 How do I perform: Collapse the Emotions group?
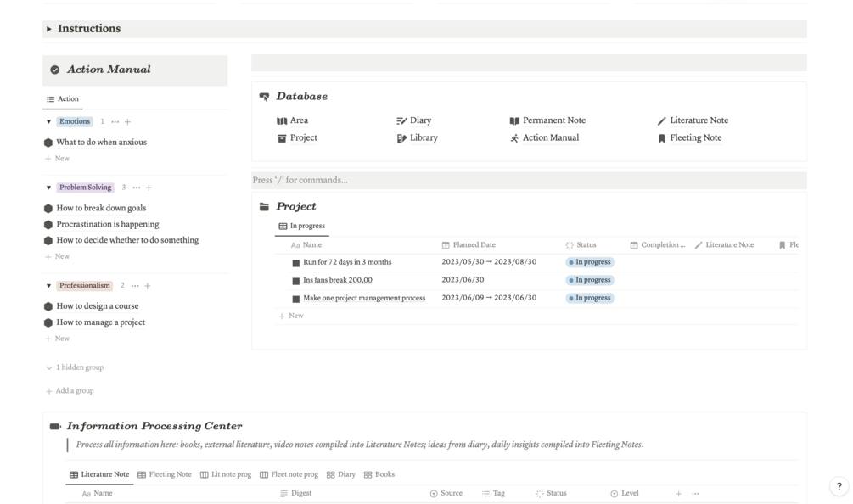48,122
